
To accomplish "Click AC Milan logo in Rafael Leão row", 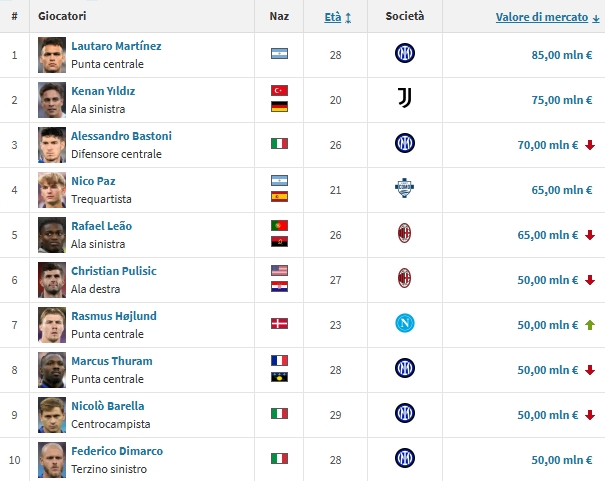I will (404, 234).
